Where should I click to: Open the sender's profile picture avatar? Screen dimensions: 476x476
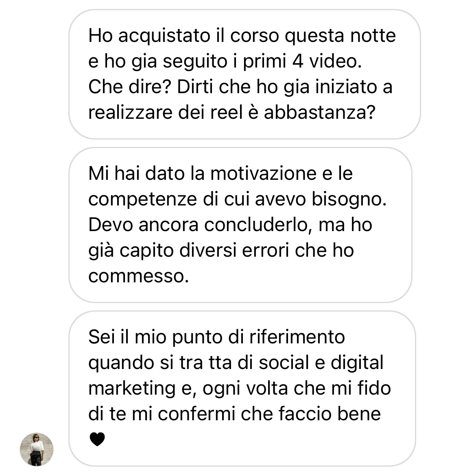pyautogui.click(x=37, y=449)
